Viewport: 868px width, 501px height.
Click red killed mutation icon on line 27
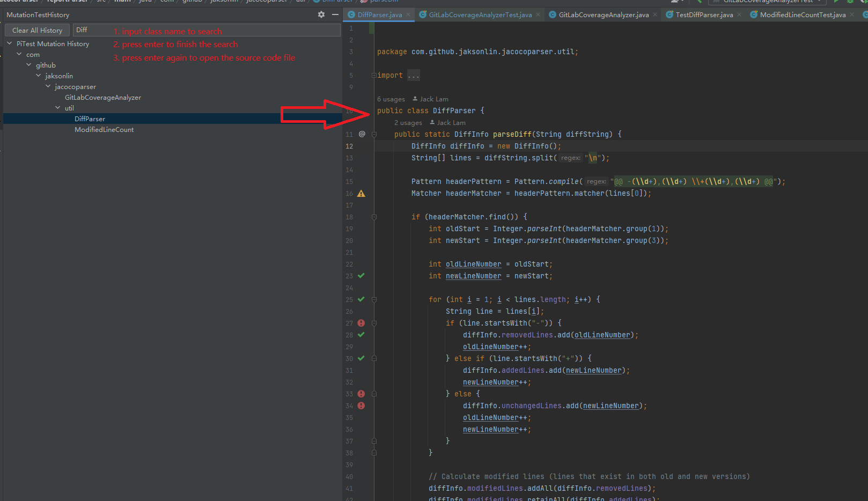[361, 323]
